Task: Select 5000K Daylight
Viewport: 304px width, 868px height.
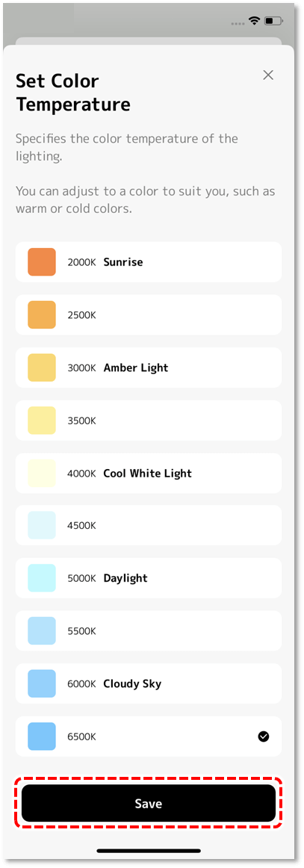Action: pyautogui.click(x=149, y=578)
